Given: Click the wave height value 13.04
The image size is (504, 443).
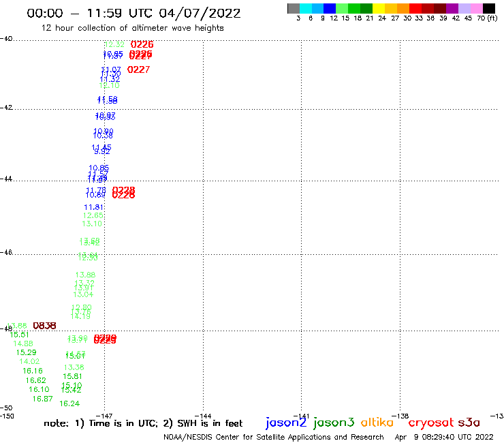Looking at the screenshot, I should coord(83,294).
